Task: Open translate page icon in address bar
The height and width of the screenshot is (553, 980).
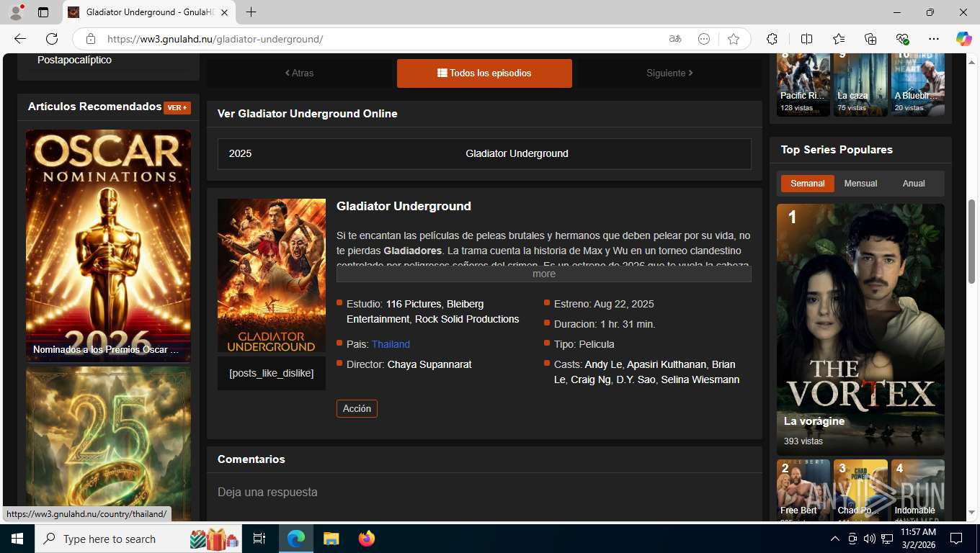Action: tap(675, 39)
